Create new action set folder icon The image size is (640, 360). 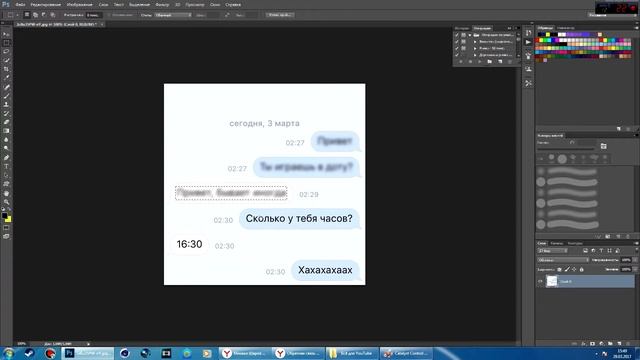coord(489,62)
